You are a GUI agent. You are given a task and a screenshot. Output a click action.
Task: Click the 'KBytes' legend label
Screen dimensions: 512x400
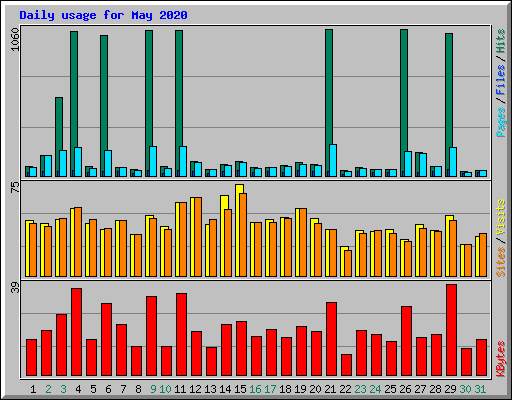(500, 359)
